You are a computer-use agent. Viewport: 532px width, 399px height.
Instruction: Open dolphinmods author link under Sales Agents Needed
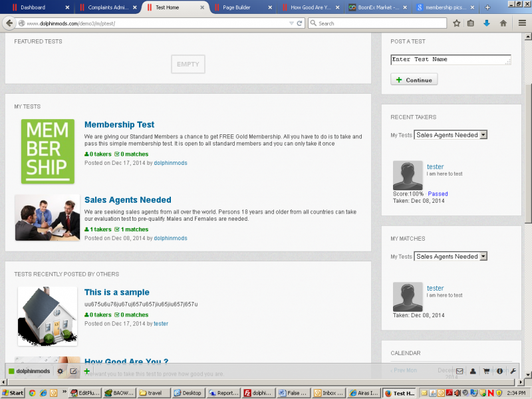(x=170, y=238)
